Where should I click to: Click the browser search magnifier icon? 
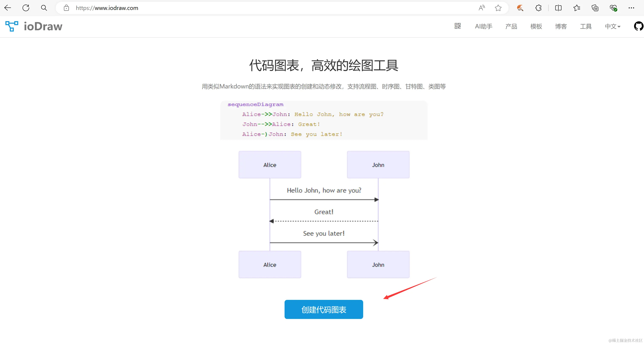coord(44,8)
